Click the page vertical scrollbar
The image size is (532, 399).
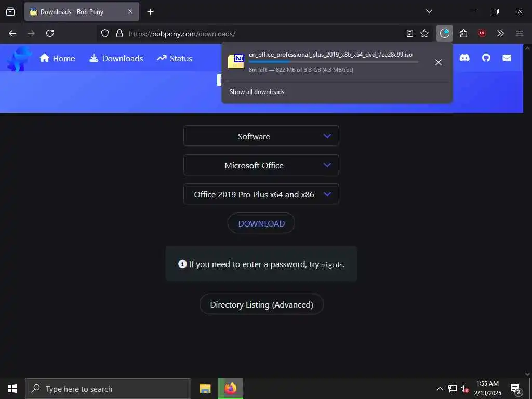527,210
